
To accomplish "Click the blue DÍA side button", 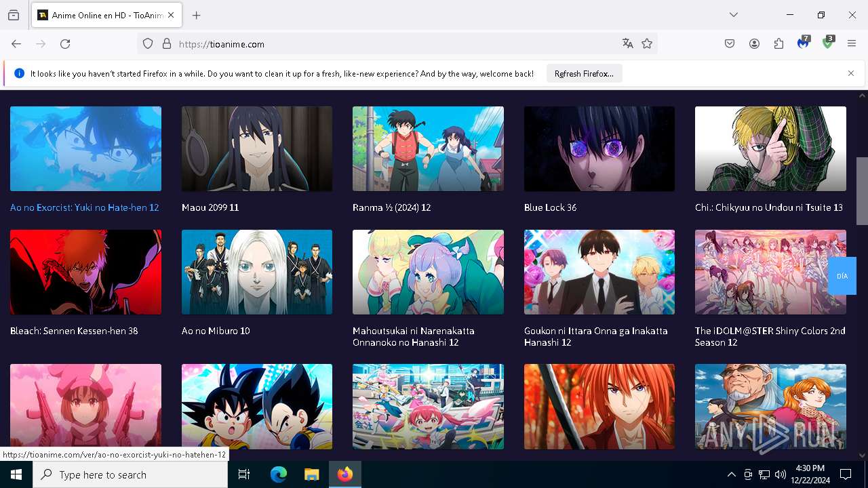I will click(842, 276).
